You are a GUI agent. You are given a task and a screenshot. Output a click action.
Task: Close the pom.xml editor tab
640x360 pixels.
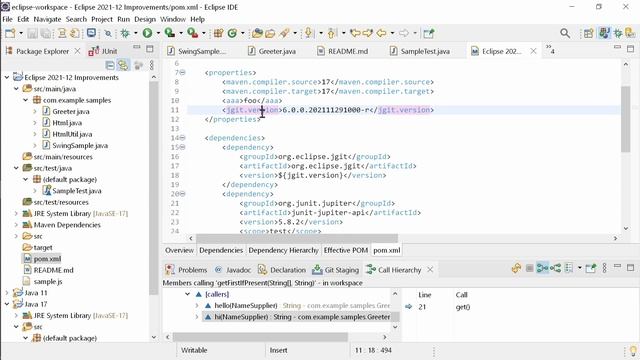pyautogui.click(x=533, y=51)
